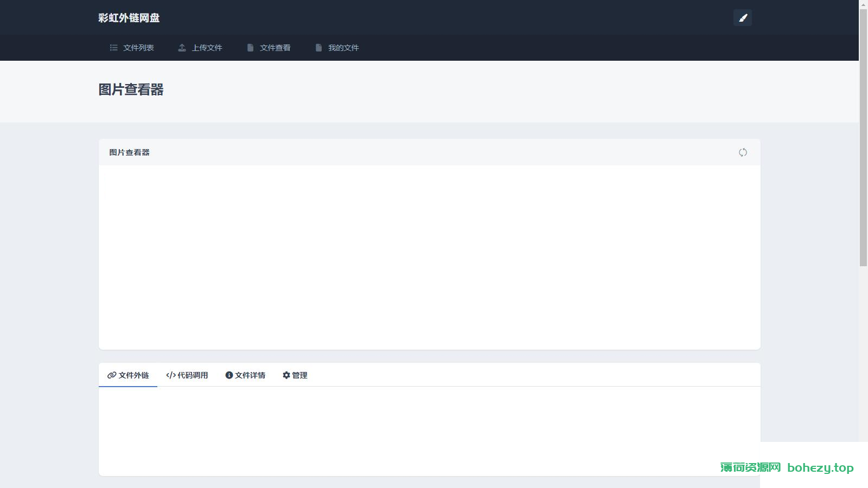
Task: Switch to the 文件外链 tab
Action: click(x=128, y=375)
